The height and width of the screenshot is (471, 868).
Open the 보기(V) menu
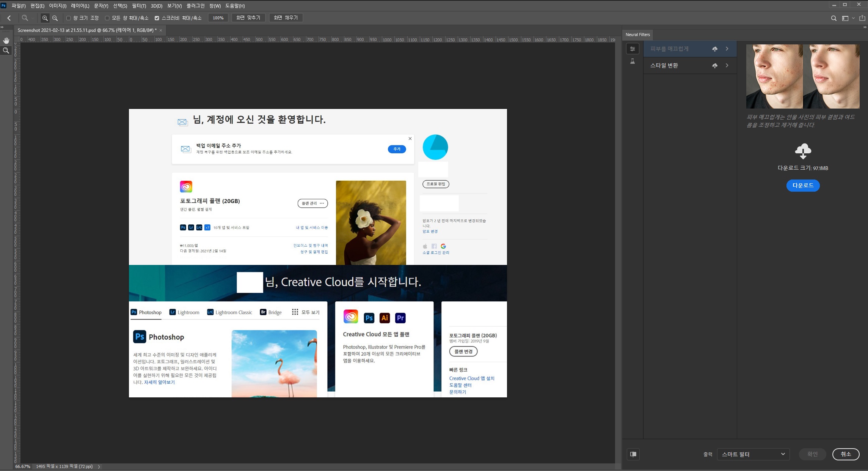pyautogui.click(x=174, y=6)
